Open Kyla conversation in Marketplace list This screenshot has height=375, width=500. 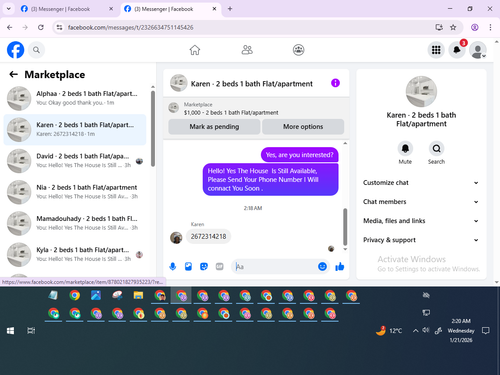(75, 255)
